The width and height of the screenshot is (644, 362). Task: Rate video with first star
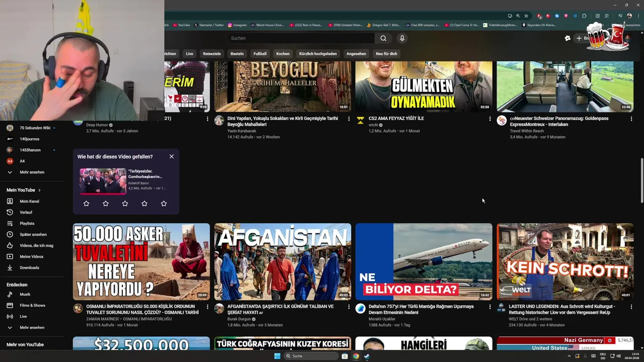86,204
